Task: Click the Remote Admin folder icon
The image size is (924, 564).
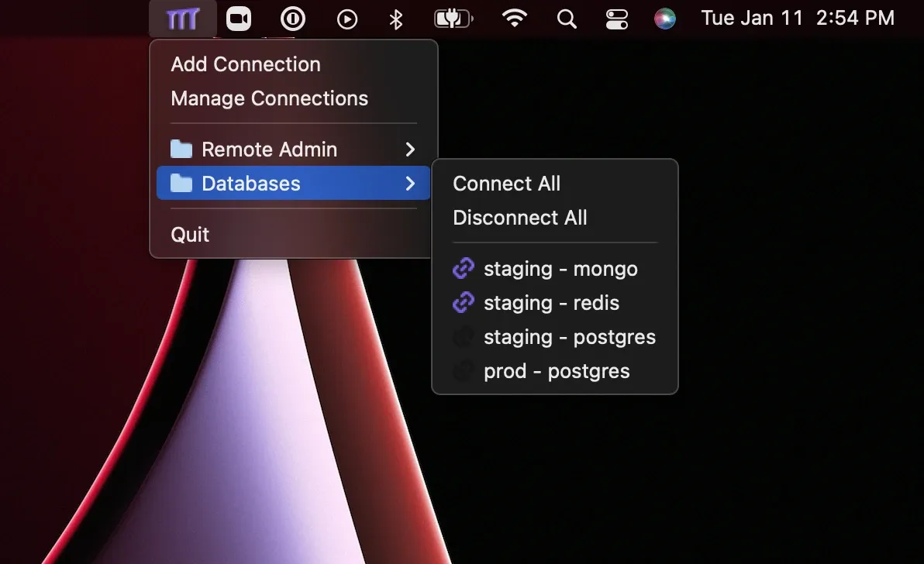Action: tap(181, 149)
